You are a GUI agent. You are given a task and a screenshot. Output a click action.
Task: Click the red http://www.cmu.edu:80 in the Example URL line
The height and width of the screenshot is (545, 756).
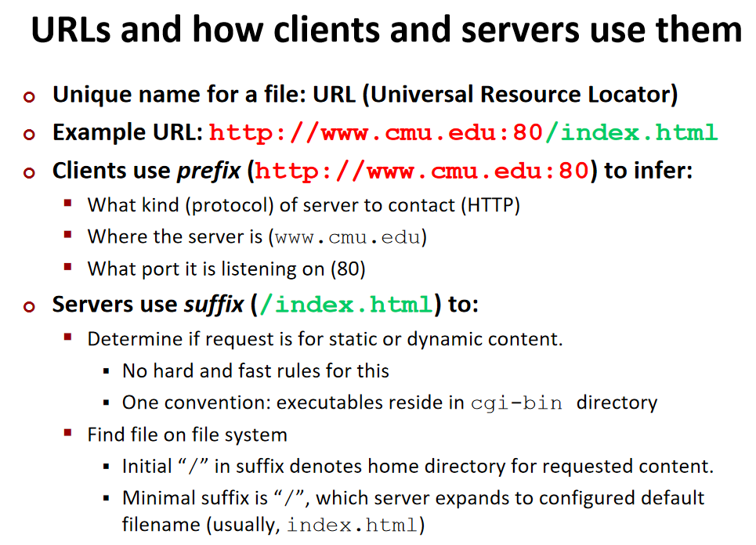(376, 132)
